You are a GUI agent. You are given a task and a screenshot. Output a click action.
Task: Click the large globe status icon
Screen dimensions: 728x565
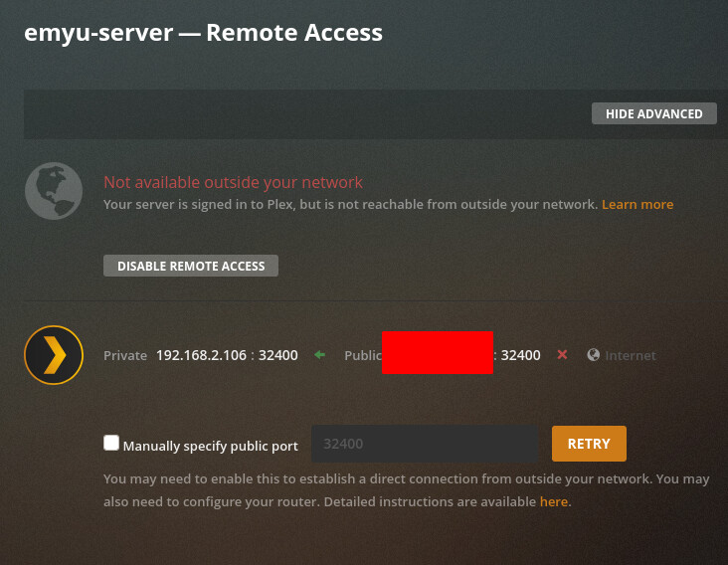pos(53,191)
